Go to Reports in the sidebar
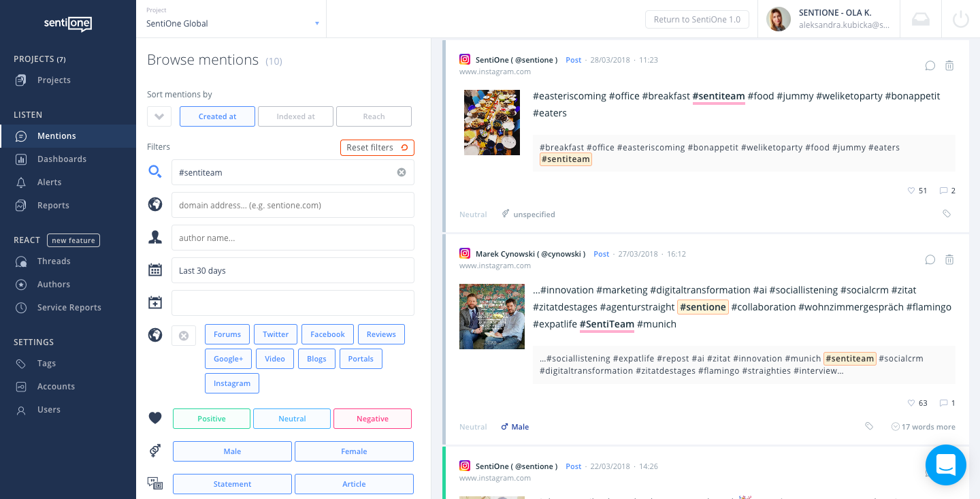The height and width of the screenshot is (499, 980). 53,206
